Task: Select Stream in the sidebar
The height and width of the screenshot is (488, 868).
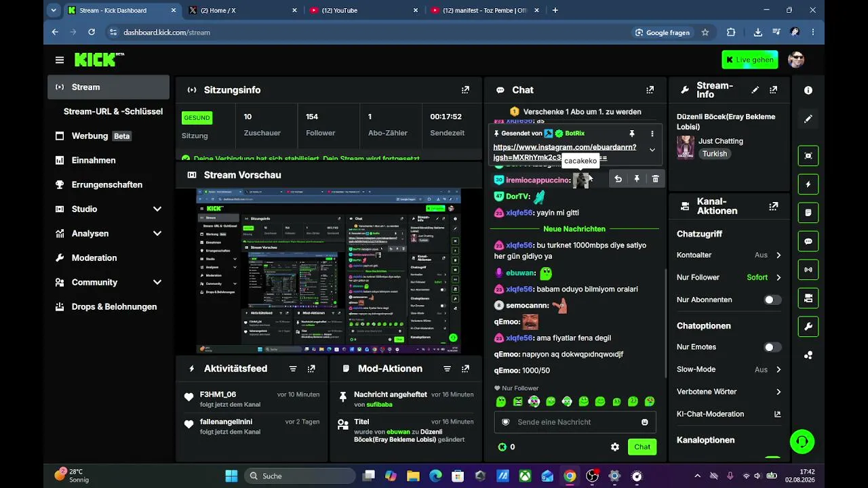Action: [108, 87]
